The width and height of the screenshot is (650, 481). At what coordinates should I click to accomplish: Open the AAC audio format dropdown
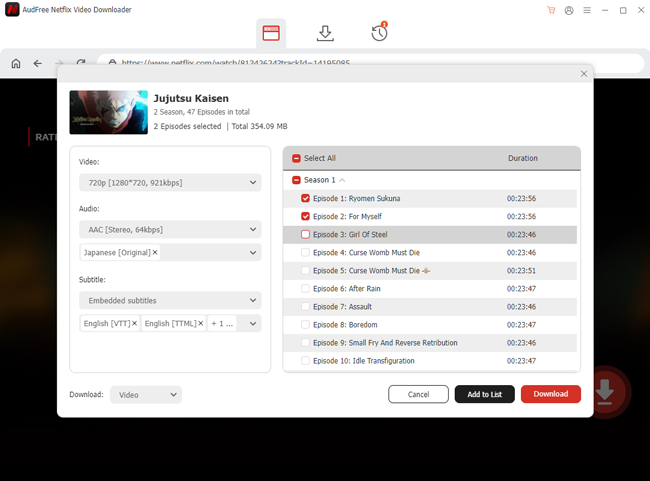pyautogui.click(x=170, y=229)
